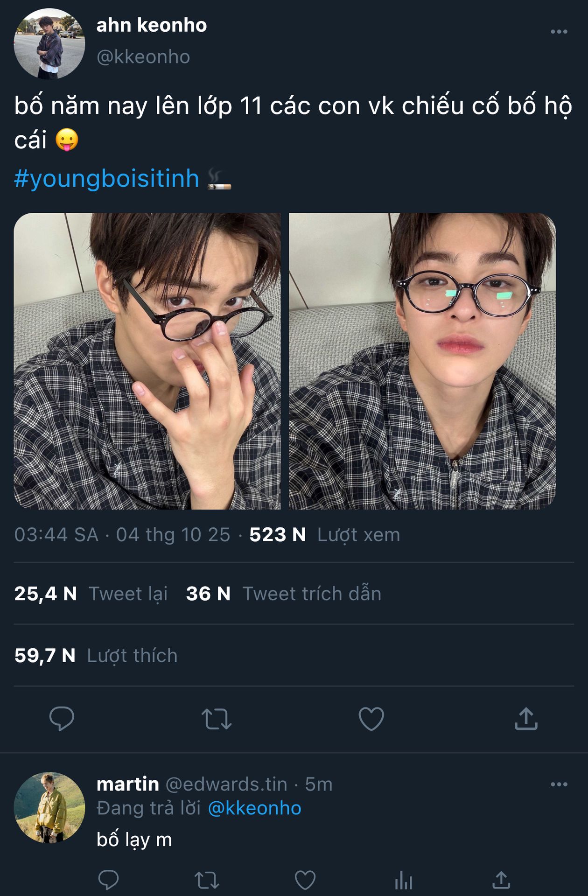Show the 36 N Tweet trích dẫn list
This screenshot has height=896, width=588.
[283, 594]
